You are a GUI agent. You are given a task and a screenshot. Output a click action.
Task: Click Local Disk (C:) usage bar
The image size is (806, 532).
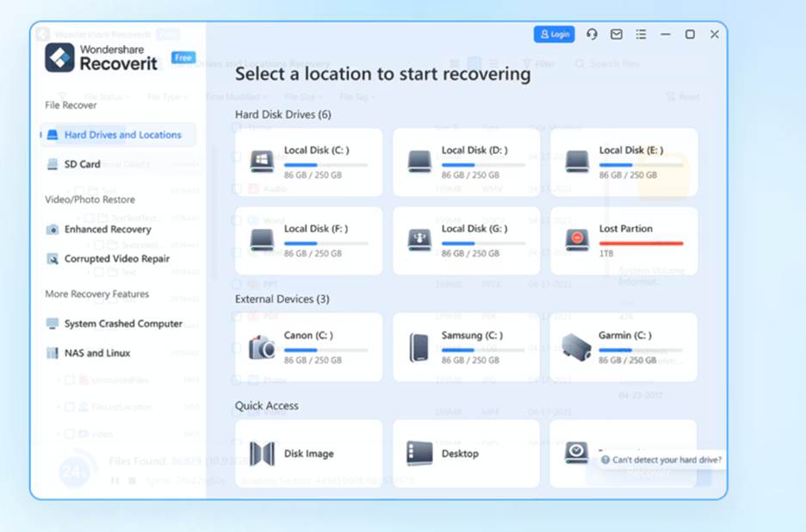click(325, 165)
